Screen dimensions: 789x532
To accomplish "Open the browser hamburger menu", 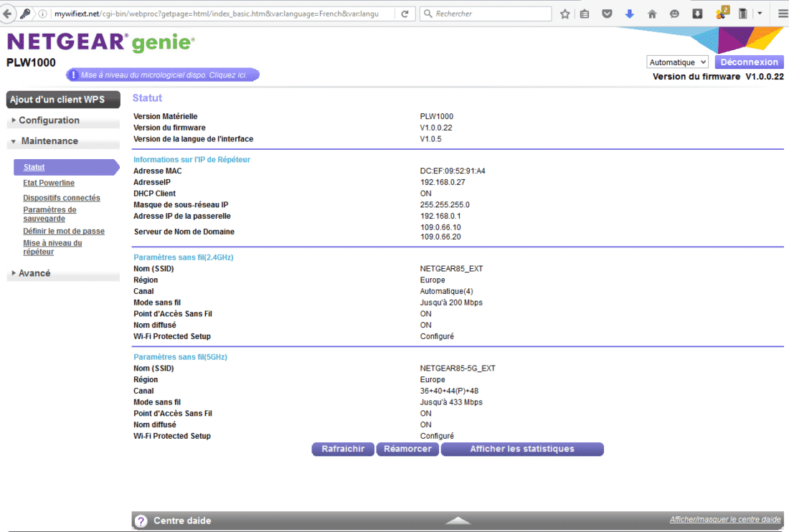I will [x=783, y=14].
